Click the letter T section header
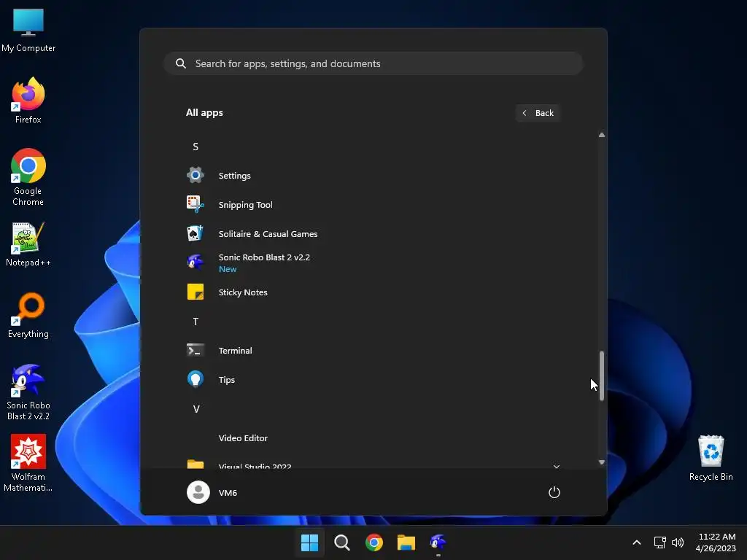The width and height of the screenshot is (747, 560). tap(196, 322)
